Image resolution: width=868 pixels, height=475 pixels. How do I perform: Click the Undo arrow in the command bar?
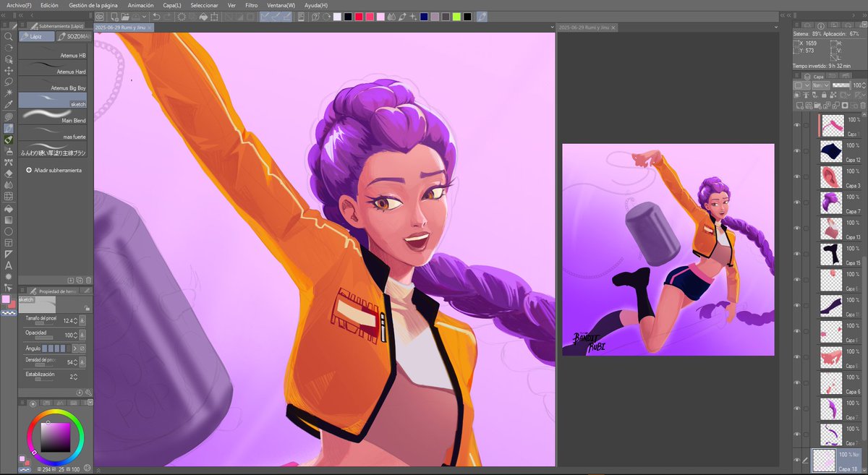point(156,16)
